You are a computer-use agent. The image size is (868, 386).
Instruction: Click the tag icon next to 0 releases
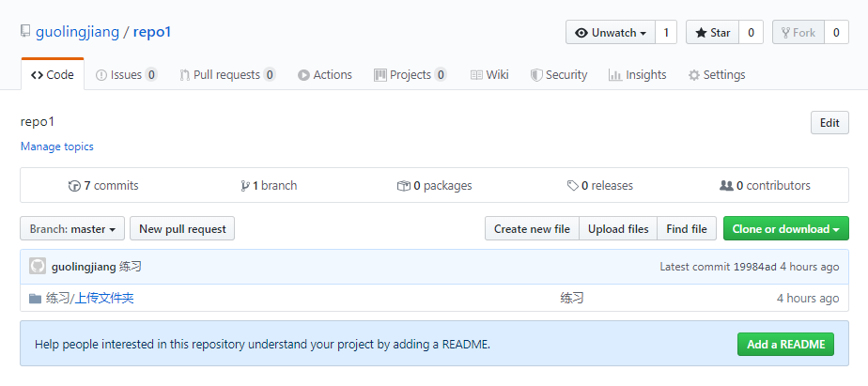tap(573, 186)
